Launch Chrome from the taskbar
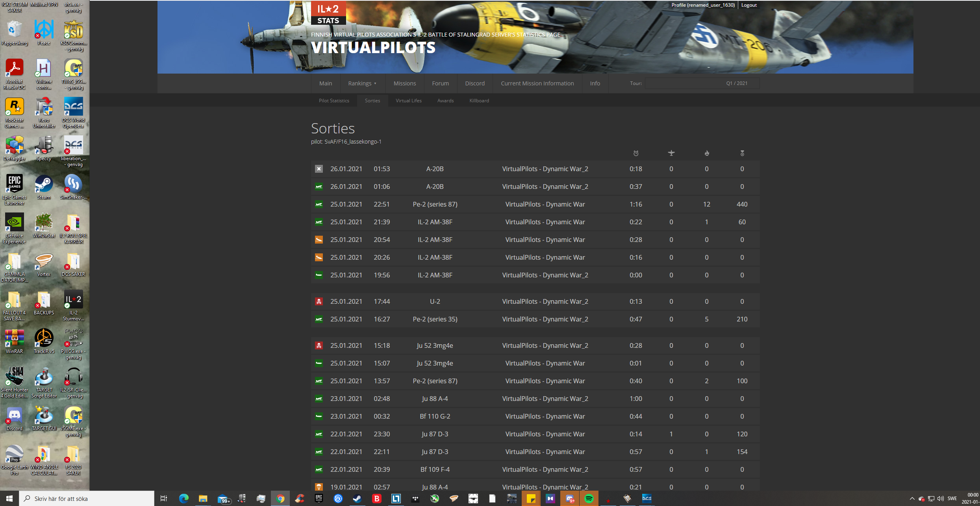The width and height of the screenshot is (980, 506). coord(280,499)
